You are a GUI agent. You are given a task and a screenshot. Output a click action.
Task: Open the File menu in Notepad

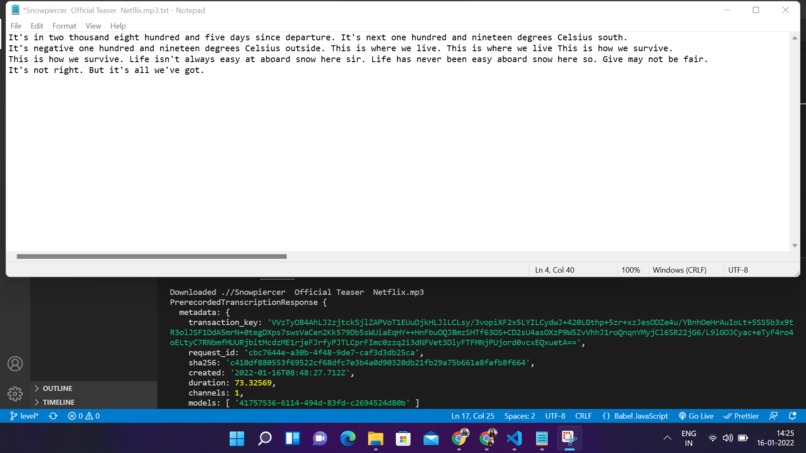[x=16, y=26]
